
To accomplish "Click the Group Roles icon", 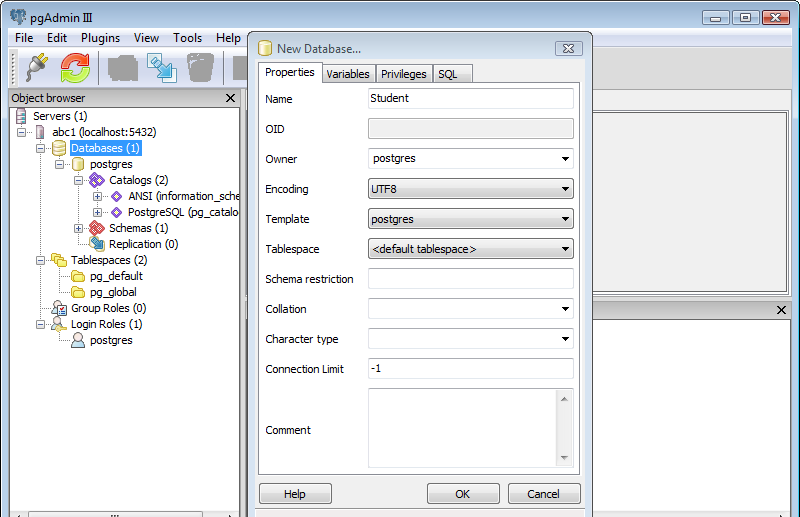I will (x=59, y=308).
